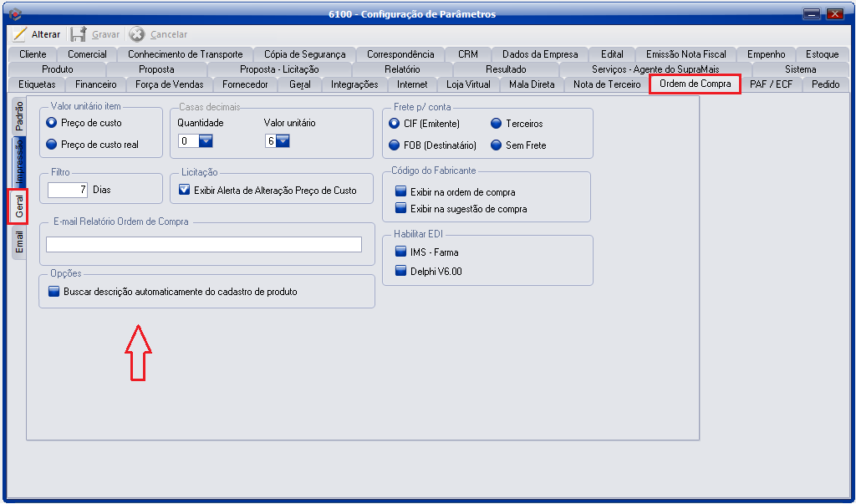Open the Nota de Terceiro tab
Viewport: 856px width, 504px height.
pos(606,84)
